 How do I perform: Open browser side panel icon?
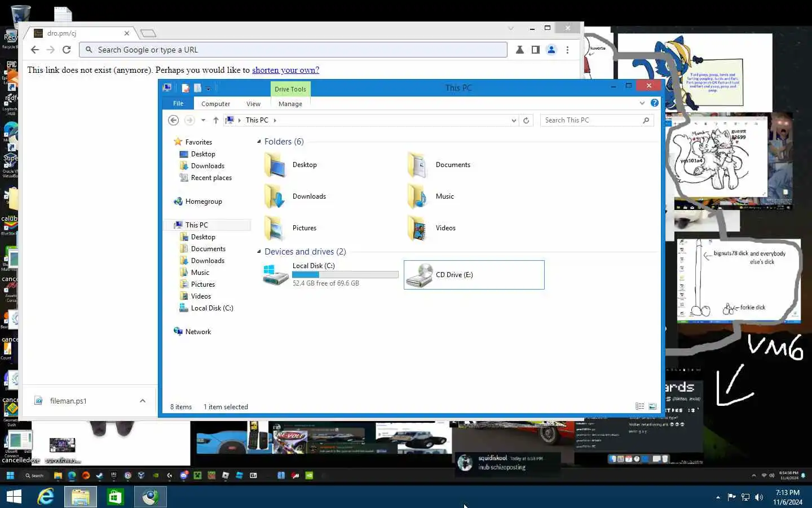[536, 50]
